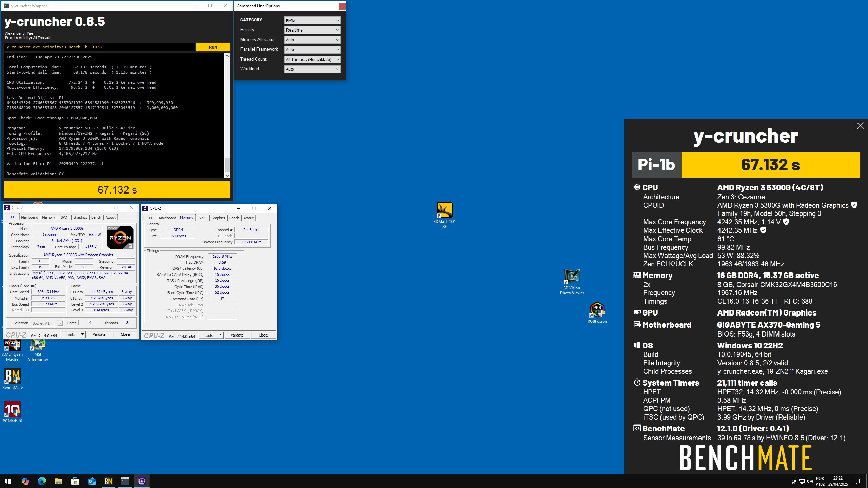Click the 21,111 timer calls text
Image resolution: width=868 pixels, height=488 pixels.
click(747, 383)
